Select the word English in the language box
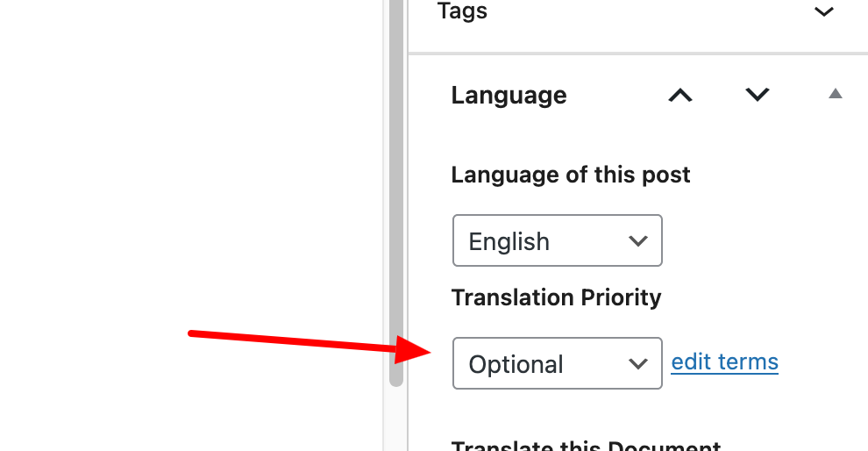This screenshot has height=451, width=868. 509,241
